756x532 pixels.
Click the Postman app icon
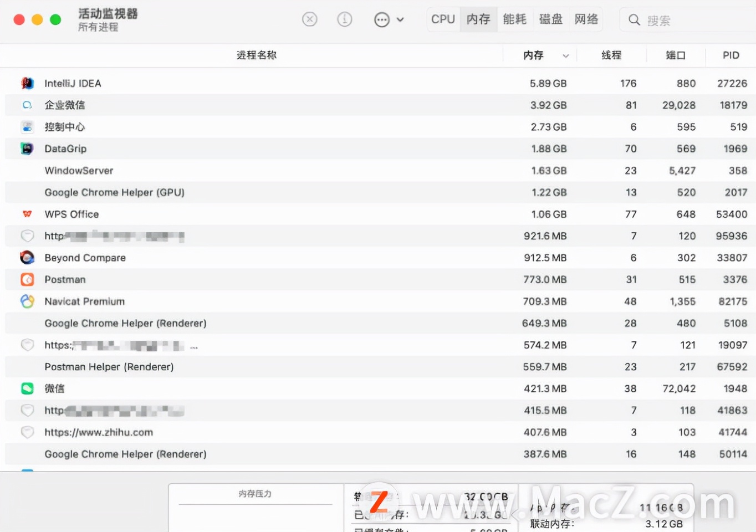(x=27, y=279)
